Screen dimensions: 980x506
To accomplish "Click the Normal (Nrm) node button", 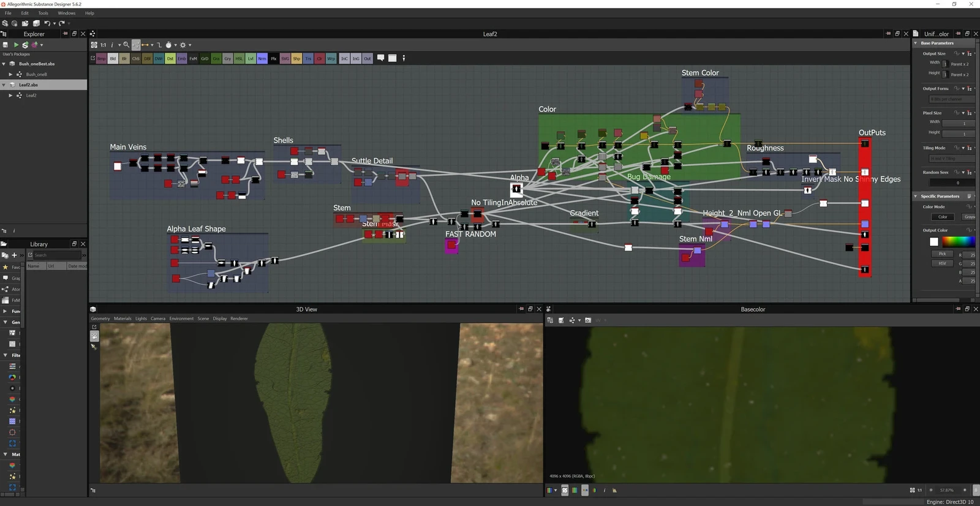I will (x=262, y=59).
